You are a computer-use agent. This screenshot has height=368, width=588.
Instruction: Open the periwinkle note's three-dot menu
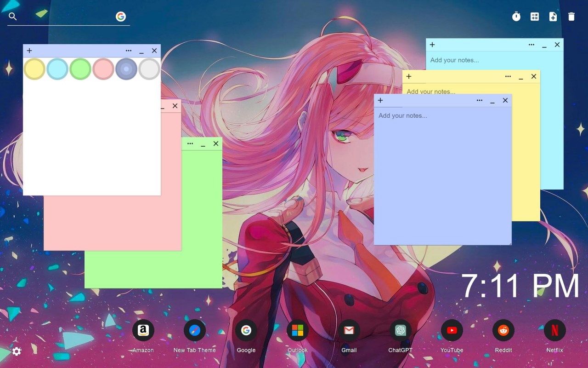(480, 100)
